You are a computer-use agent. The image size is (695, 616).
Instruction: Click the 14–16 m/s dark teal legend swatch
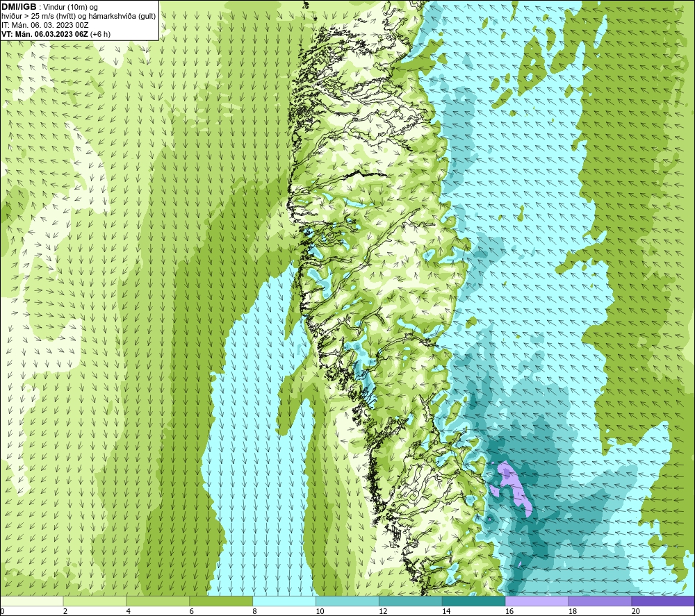coord(474,601)
